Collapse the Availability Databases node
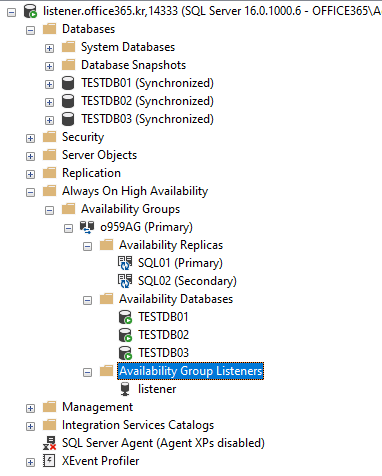382x476 pixels. (x=87, y=301)
